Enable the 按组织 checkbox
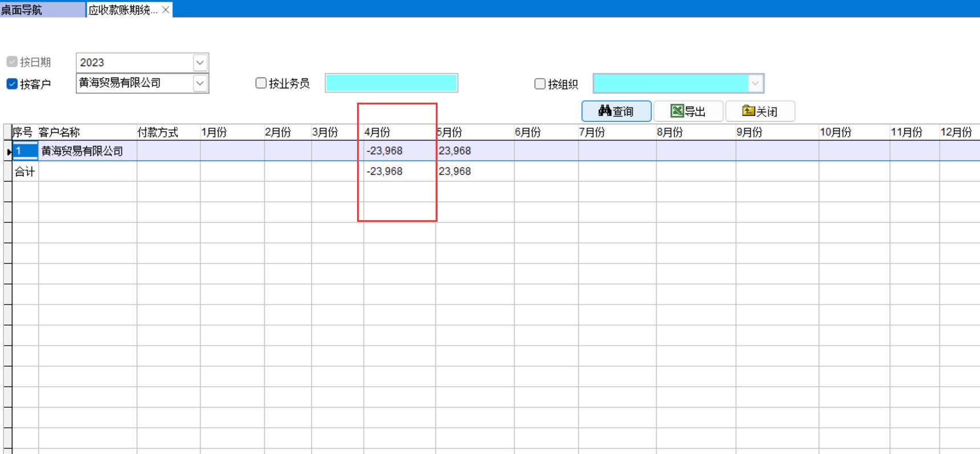Screen dimensions: 980x454 point(540,84)
